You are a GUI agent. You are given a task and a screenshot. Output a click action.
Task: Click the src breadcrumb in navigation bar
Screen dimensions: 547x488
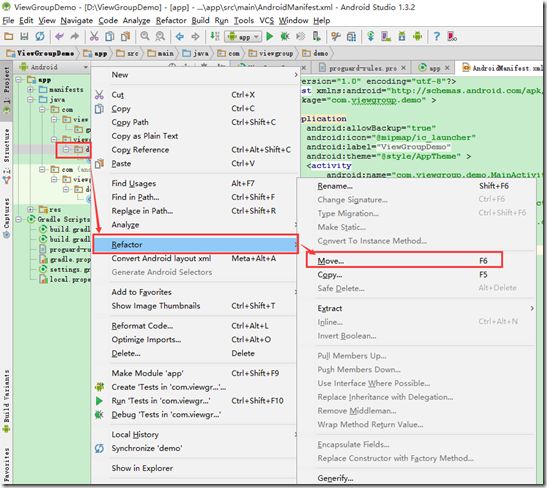point(128,53)
